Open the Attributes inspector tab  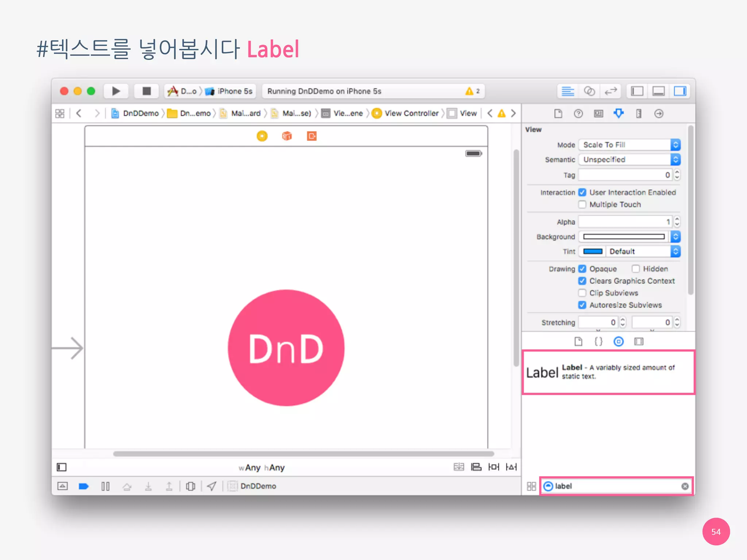619,114
